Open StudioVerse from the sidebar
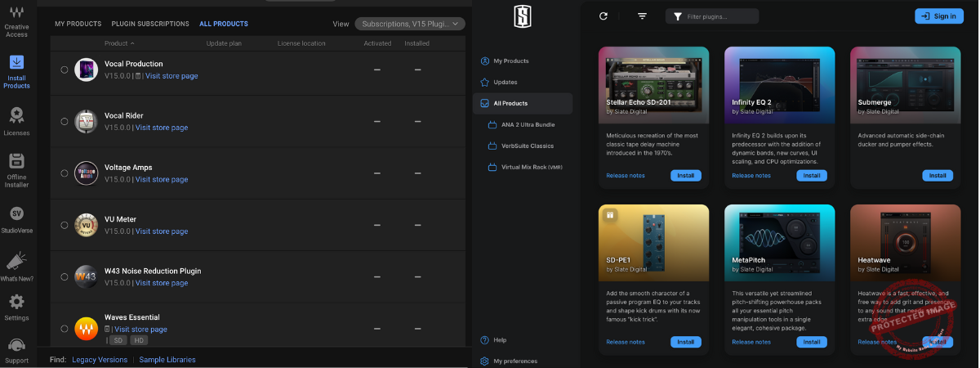Viewport: 980px width, 368px height. [x=16, y=219]
